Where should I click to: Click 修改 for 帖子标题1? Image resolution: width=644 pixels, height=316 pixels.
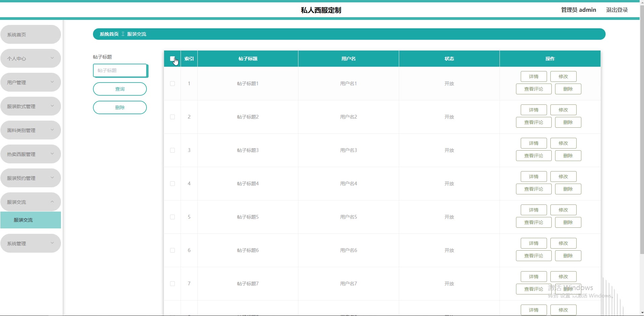(563, 76)
